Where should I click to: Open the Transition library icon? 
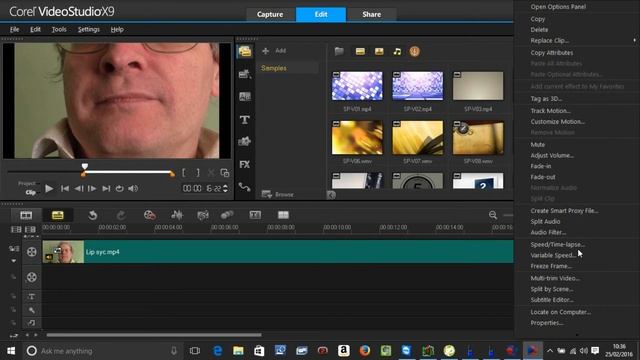[244, 97]
